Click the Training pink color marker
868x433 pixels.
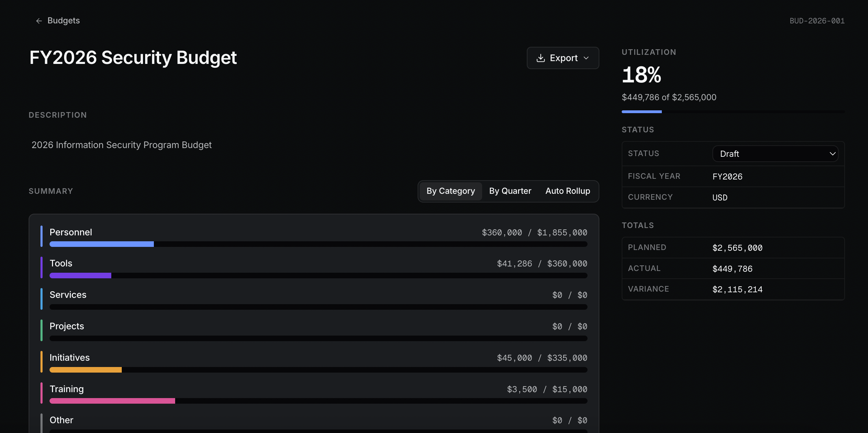click(x=42, y=393)
